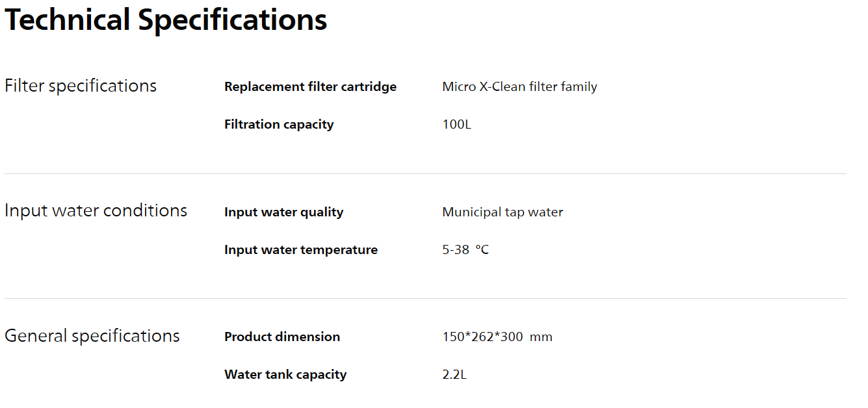Click the Water tank capacity label
Screen dimensions: 868x408
tap(285, 374)
